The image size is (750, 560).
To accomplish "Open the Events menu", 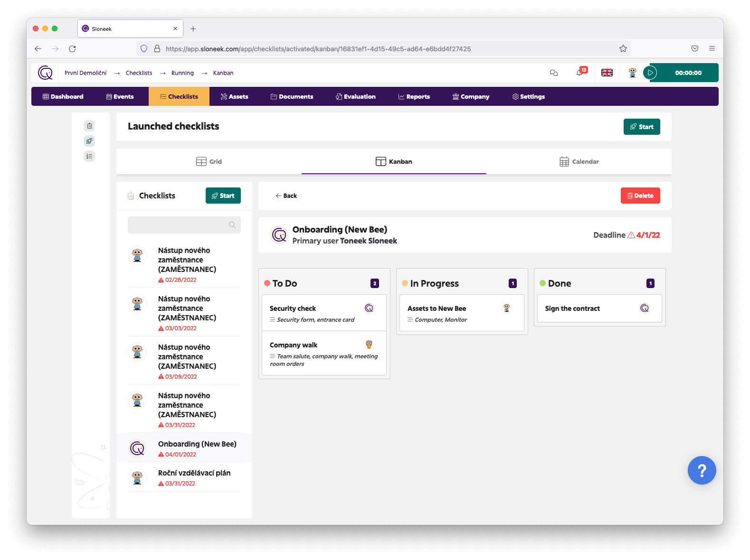I will [120, 96].
